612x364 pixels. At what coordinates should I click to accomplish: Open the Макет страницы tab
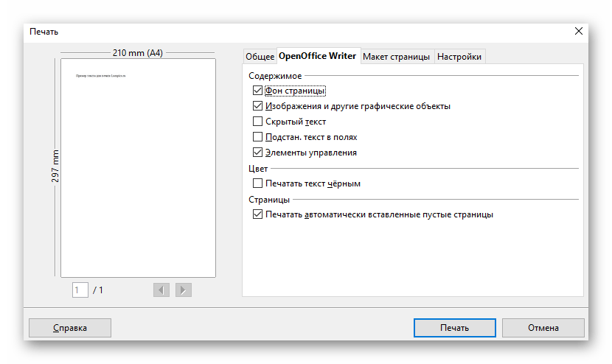coord(397,57)
